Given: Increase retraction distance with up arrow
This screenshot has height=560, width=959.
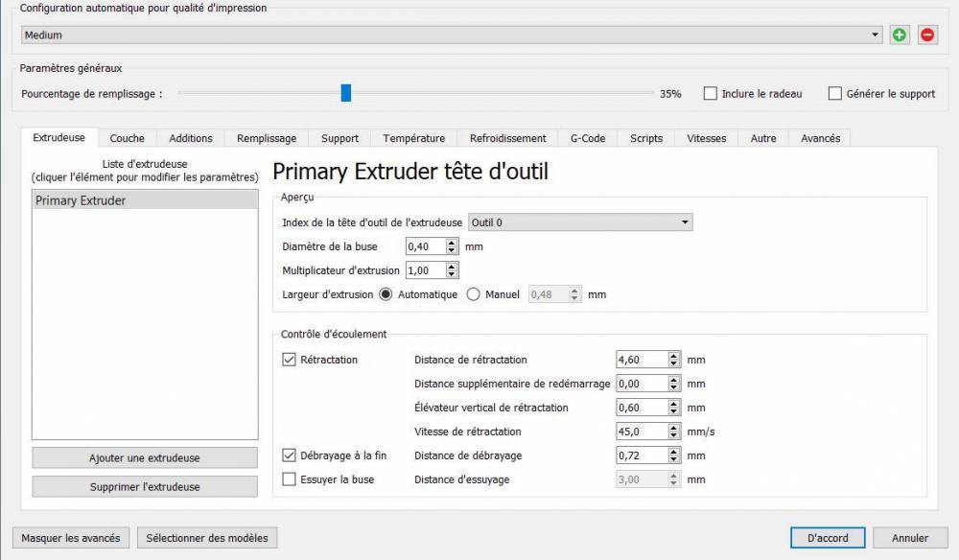Looking at the screenshot, I should click(x=673, y=356).
